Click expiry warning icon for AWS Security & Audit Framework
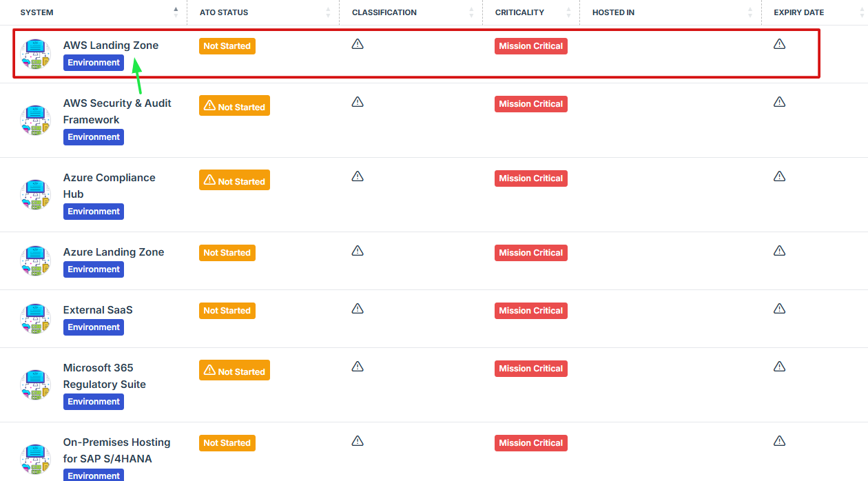This screenshot has height=481, width=868. click(779, 102)
